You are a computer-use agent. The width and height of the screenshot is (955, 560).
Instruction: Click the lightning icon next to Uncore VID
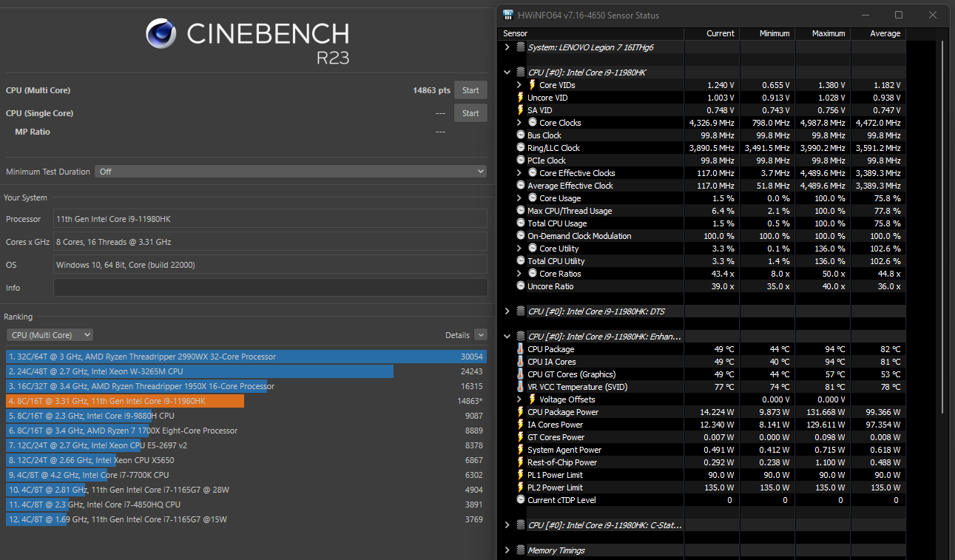point(521,98)
